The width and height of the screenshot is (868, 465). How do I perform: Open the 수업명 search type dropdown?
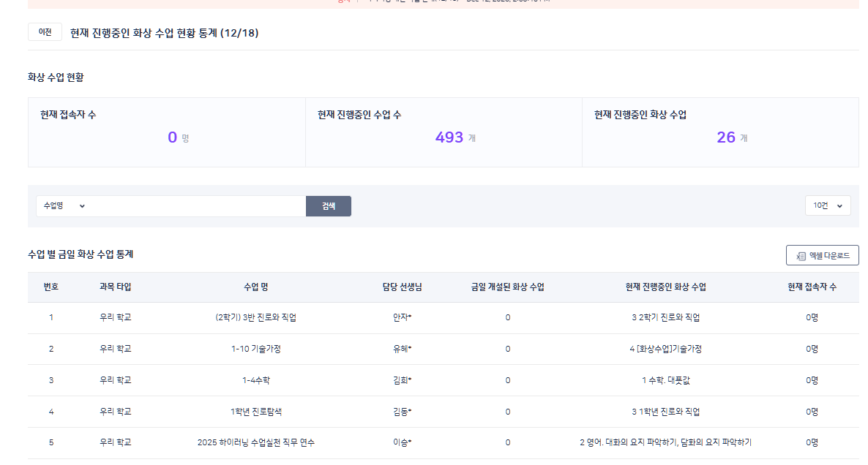(63, 206)
